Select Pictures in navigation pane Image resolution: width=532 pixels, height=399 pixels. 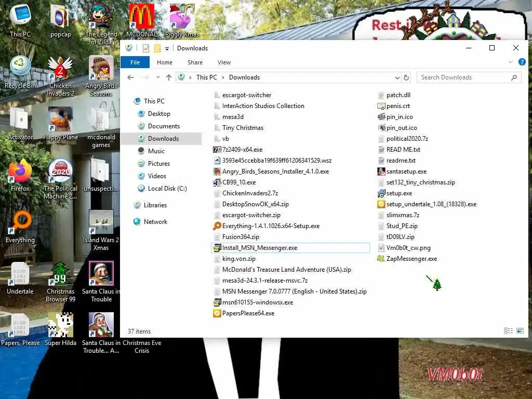pyautogui.click(x=159, y=164)
